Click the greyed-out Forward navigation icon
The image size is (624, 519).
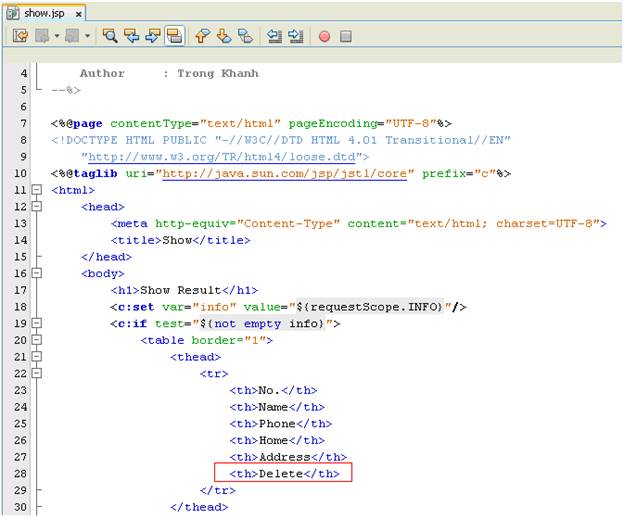(x=72, y=36)
